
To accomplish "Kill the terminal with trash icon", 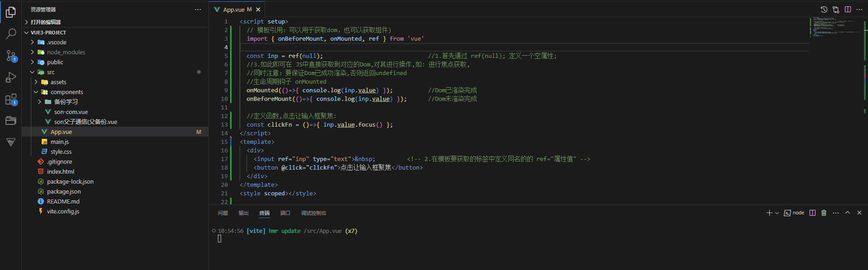I will click(x=824, y=213).
